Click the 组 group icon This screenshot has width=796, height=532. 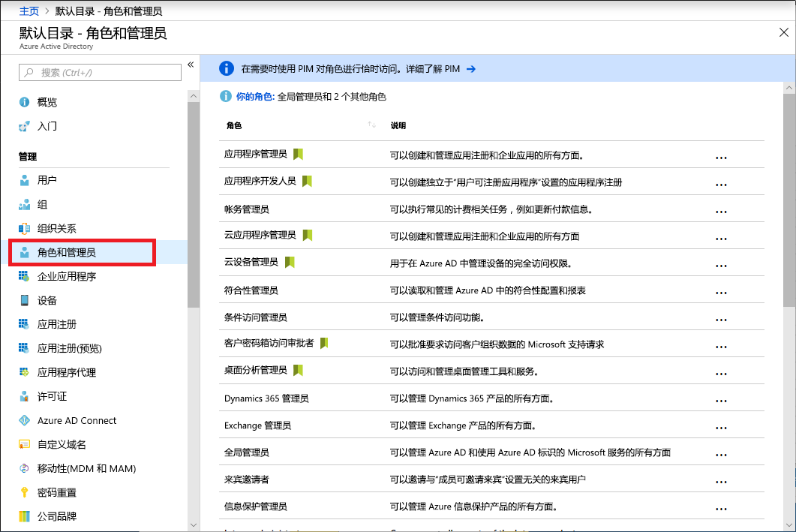pyautogui.click(x=24, y=205)
